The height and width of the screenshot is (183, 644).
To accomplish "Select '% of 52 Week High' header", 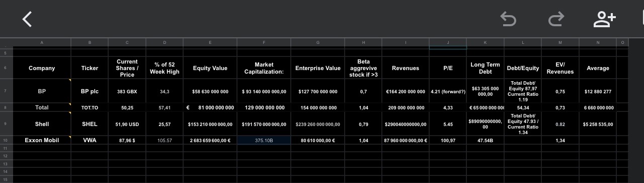I will [x=165, y=68].
